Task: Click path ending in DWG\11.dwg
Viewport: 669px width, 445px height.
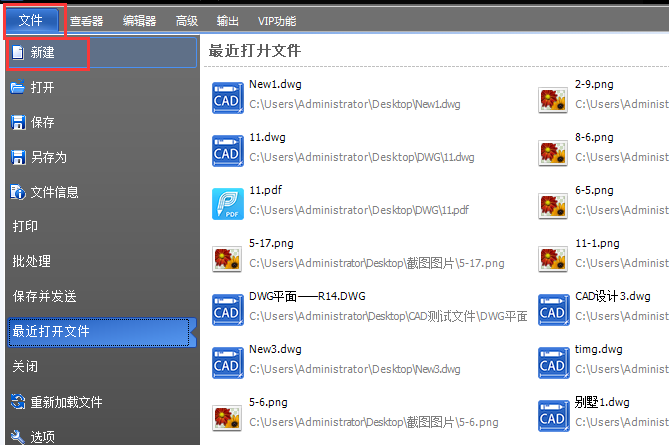Action: pyautogui.click(x=362, y=157)
